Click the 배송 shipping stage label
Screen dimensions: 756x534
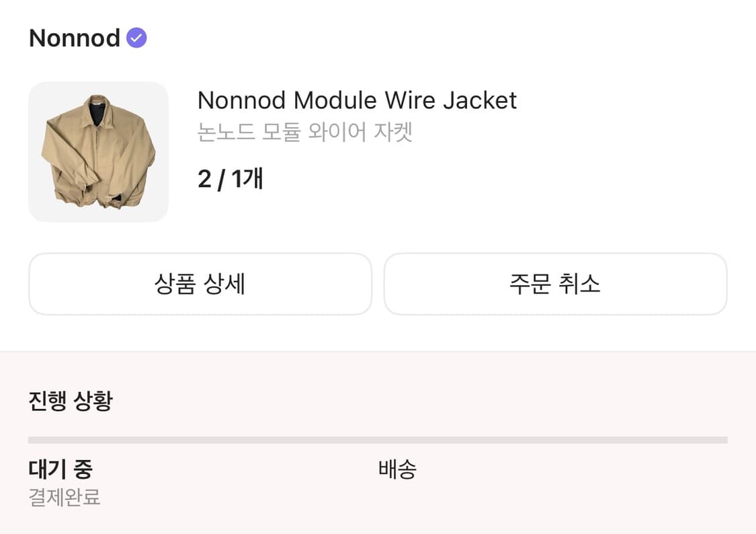[x=398, y=470]
